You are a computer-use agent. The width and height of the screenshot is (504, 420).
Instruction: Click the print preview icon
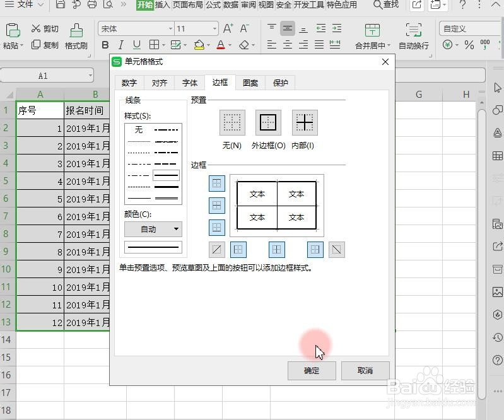(x=108, y=4)
